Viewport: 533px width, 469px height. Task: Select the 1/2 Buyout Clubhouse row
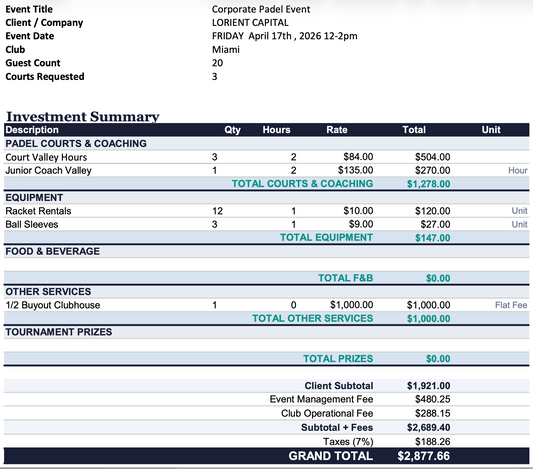pyautogui.click(x=266, y=305)
